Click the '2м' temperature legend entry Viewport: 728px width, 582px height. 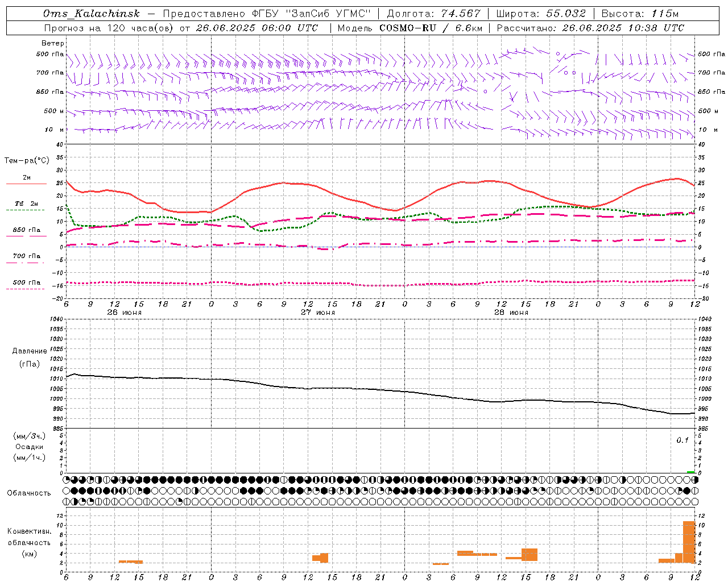point(27,178)
